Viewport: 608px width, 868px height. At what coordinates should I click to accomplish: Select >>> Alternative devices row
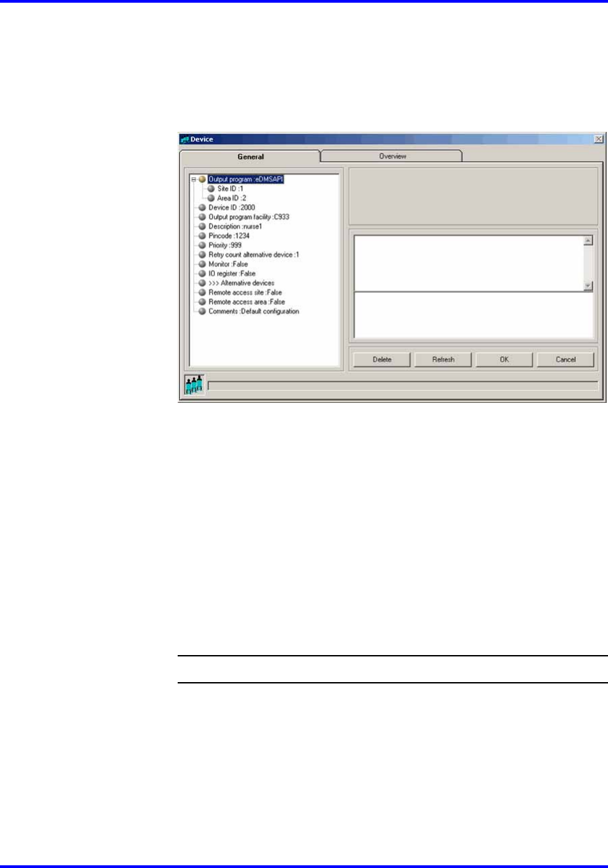[x=241, y=283]
